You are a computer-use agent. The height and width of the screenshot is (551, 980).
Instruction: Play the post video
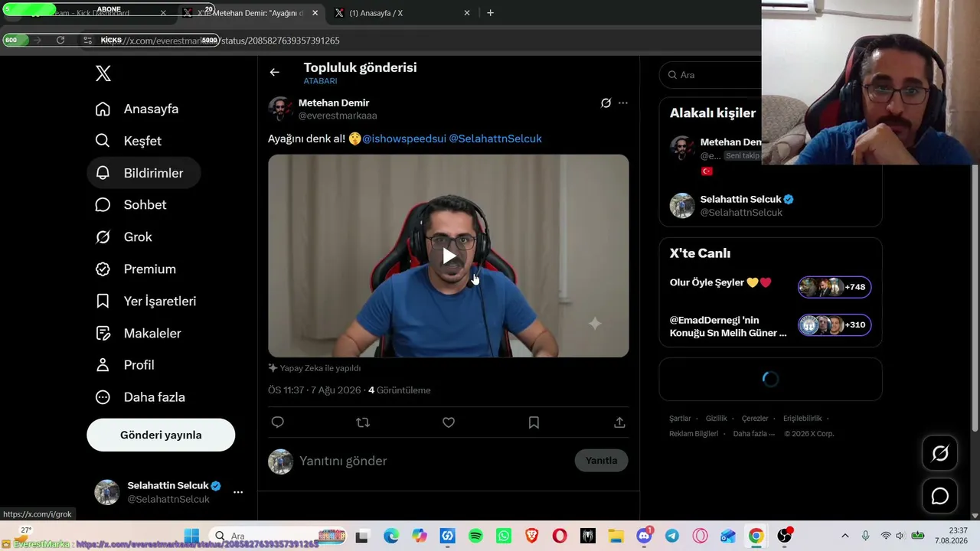pos(449,256)
